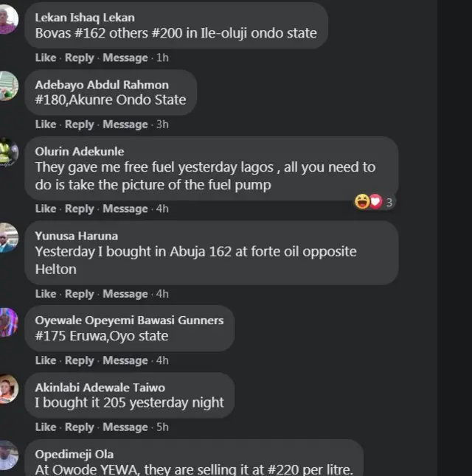The image size is (472, 476).
Task: Like Lekan Ishaq Lekan's comment
Action: coord(46,57)
